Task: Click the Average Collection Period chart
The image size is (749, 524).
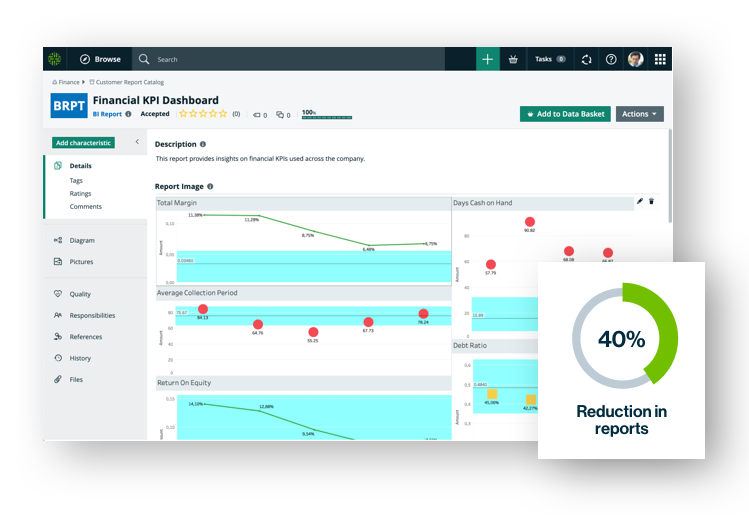Action: pyautogui.click(x=304, y=332)
